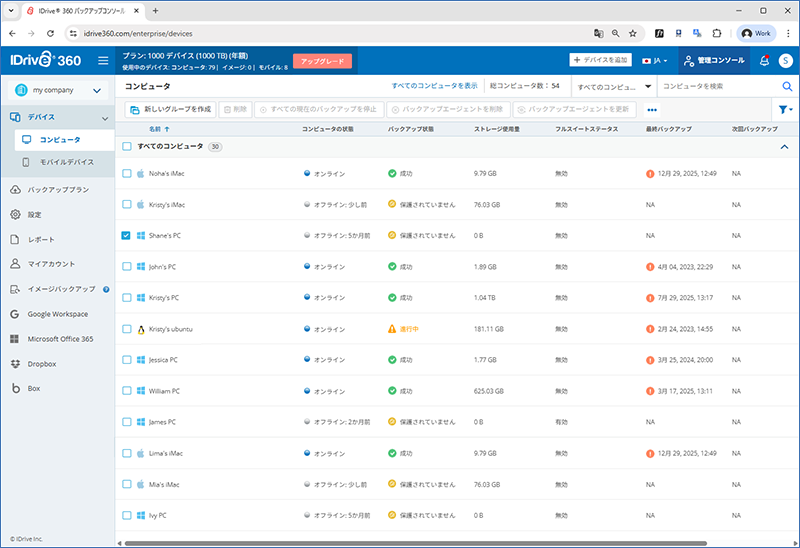Open the hamburger menu next to IDrive logo
The image size is (800, 548).
coord(103,61)
